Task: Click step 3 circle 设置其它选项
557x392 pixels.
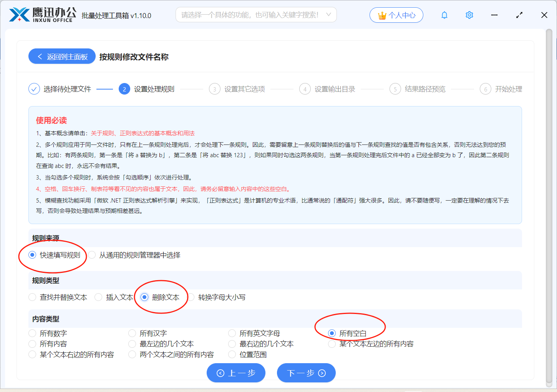Action: point(215,89)
